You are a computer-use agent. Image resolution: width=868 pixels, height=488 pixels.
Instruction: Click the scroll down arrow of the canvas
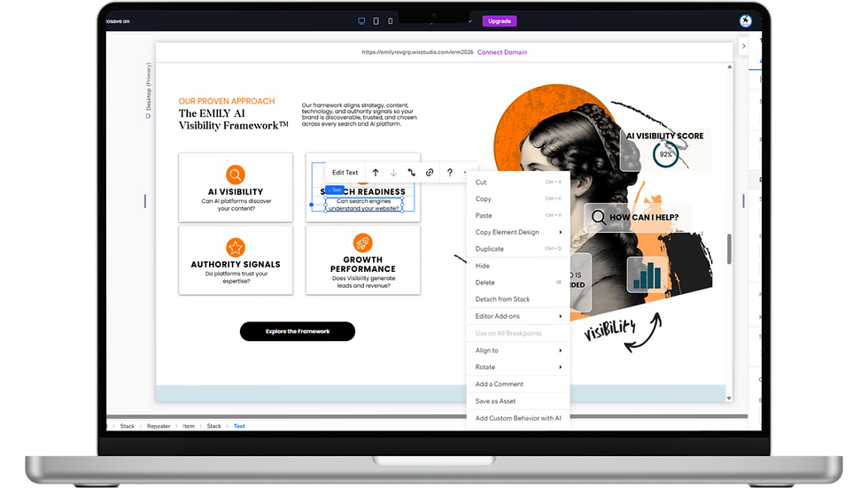(729, 398)
